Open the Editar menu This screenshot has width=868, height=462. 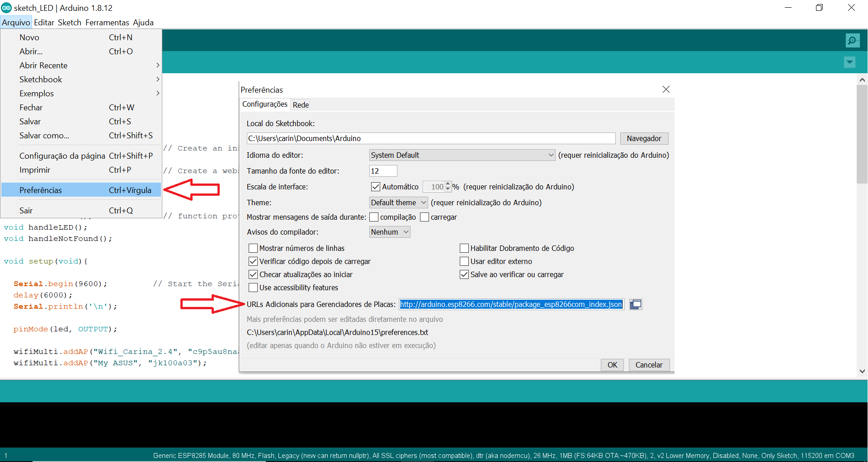tap(44, 23)
